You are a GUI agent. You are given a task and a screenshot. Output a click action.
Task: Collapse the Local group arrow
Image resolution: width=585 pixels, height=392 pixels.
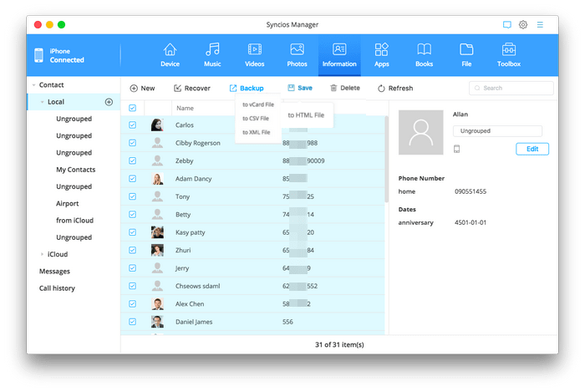pyautogui.click(x=42, y=102)
